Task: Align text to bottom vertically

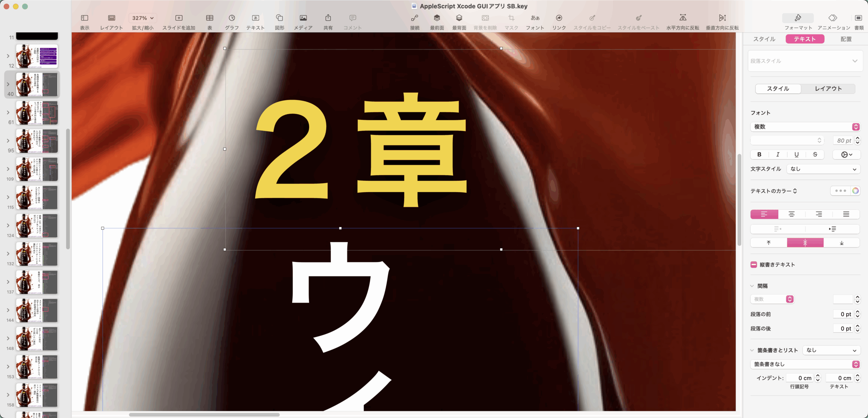Action: tap(842, 243)
